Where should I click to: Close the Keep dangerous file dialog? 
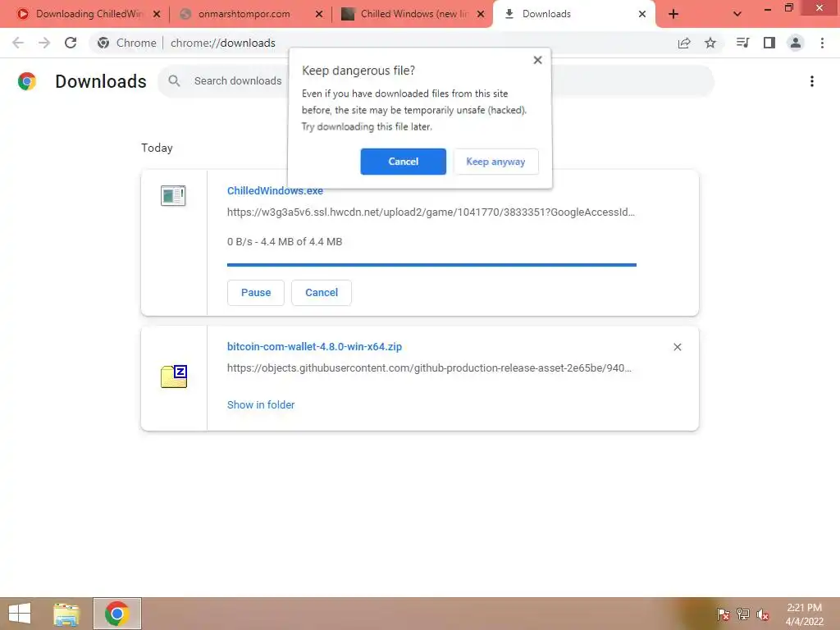(x=538, y=60)
